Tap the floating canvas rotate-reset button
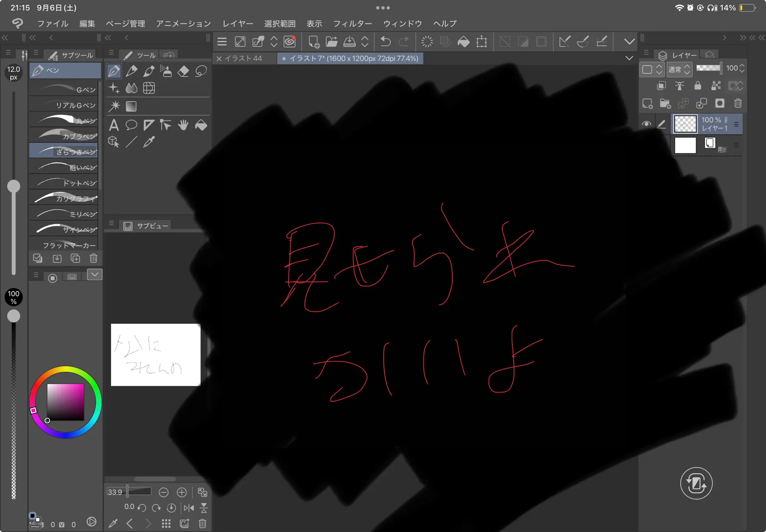766x532 pixels. click(696, 483)
